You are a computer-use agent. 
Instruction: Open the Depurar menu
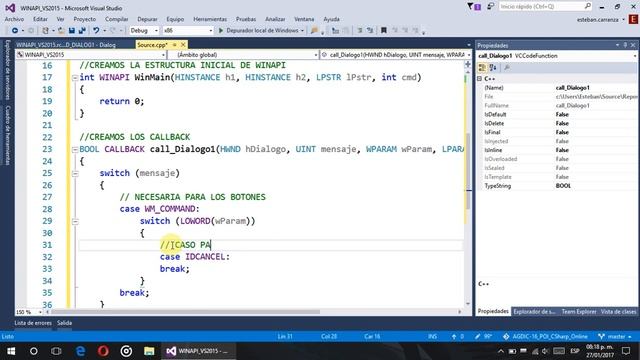147,19
